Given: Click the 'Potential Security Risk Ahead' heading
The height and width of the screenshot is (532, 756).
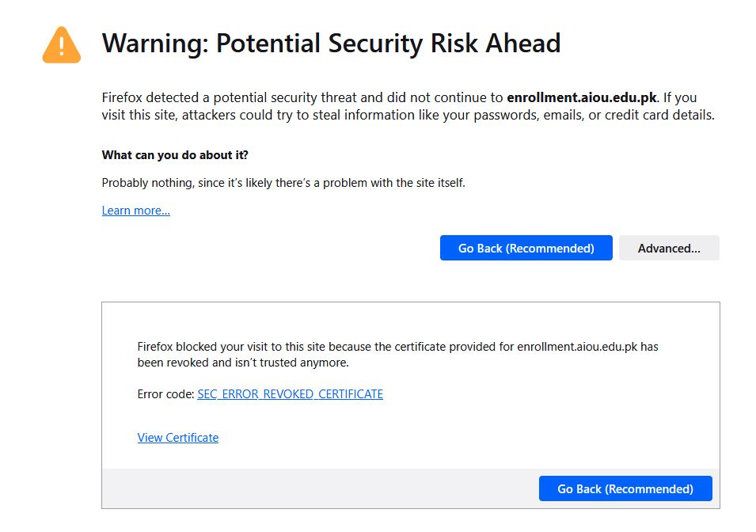Looking at the screenshot, I should pos(388,44).
